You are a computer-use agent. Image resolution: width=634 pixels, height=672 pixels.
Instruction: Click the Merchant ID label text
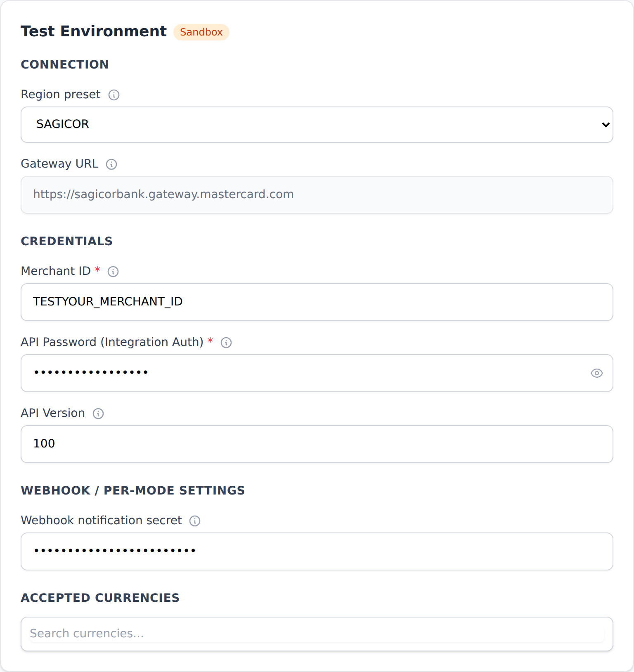tap(56, 271)
